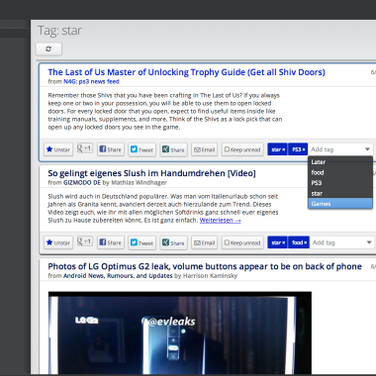This screenshot has width=376, height=376.
Task: Follow the Weiterlesen link
Action: (x=220, y=220)
